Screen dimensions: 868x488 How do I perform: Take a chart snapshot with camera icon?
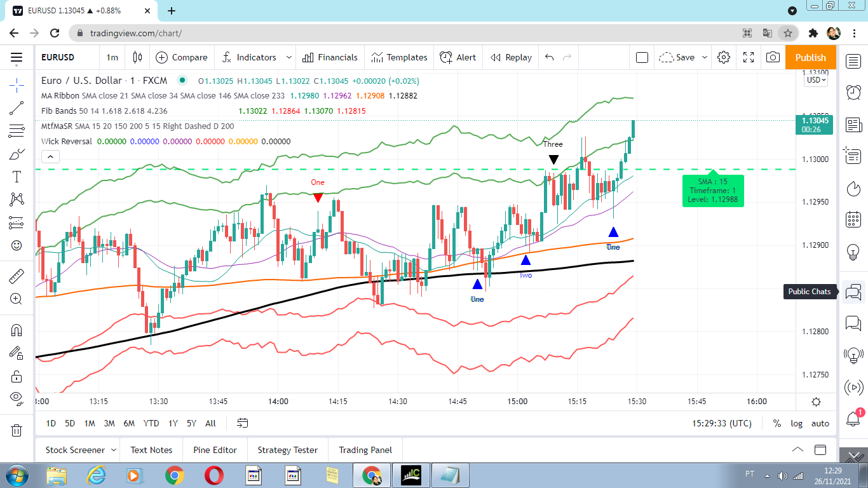coord(773,57)
